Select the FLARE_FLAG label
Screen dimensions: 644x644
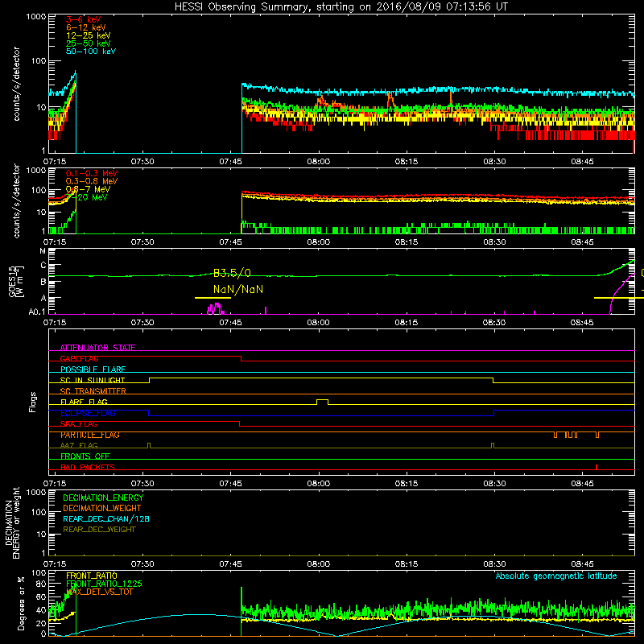coord(84,402)
